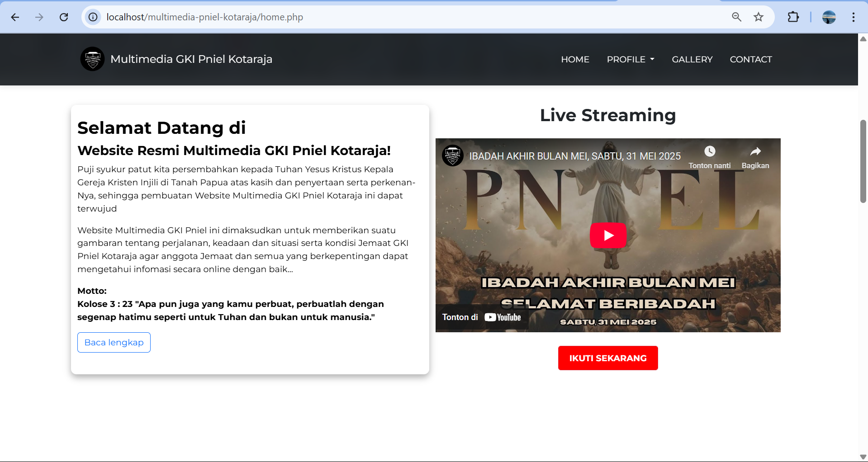This screenshot has height=462, width=868.
Task: Click the video title IBADAH AKHIR BULAN MEI
Action: [x=575, y=156]
